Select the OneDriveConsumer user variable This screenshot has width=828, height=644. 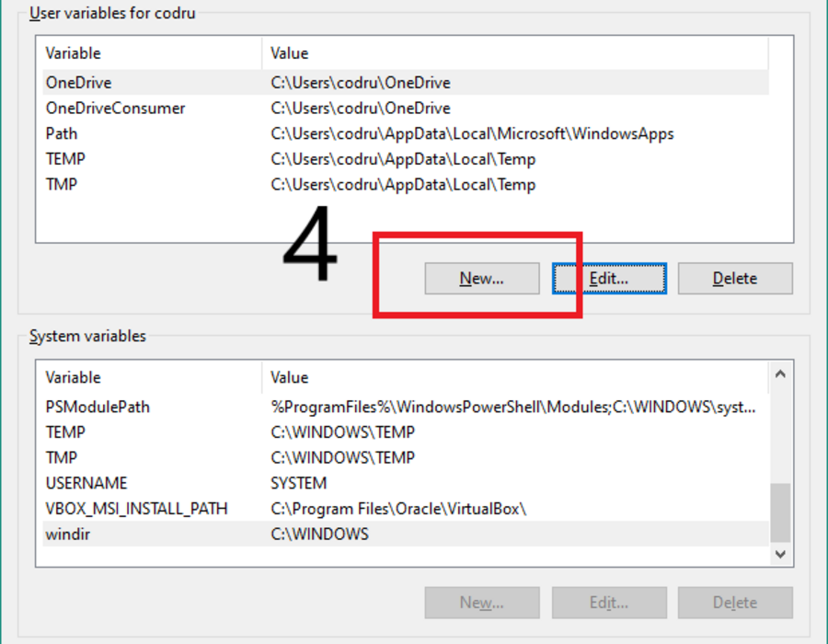pyautogui.click(x=406, y=109)
